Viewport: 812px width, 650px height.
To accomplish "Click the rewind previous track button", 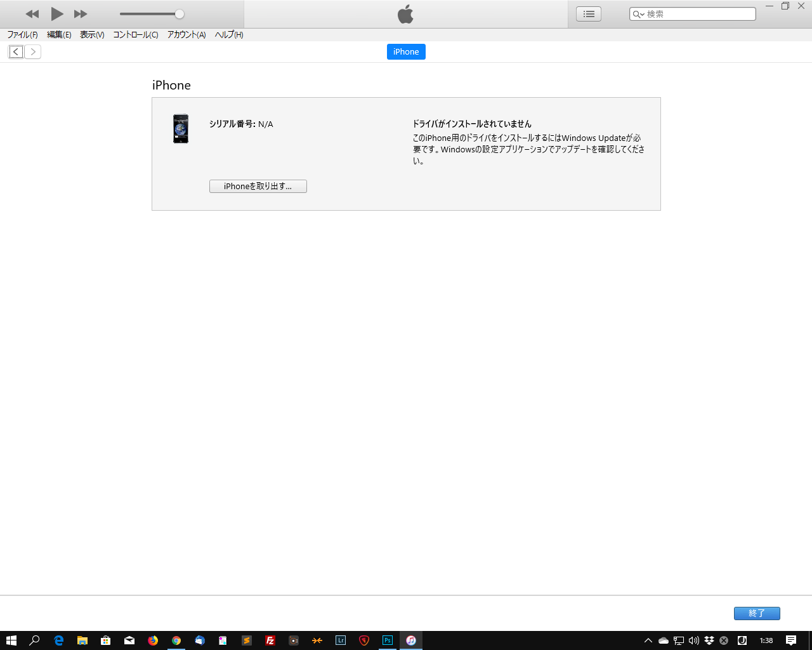I will pyautogui.click(x=32, y=14).
